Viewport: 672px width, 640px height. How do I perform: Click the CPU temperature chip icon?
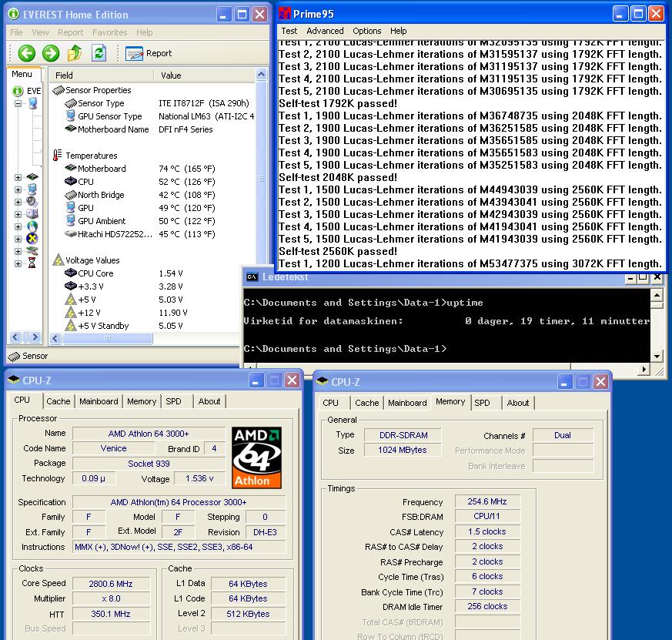coord(70,181)
